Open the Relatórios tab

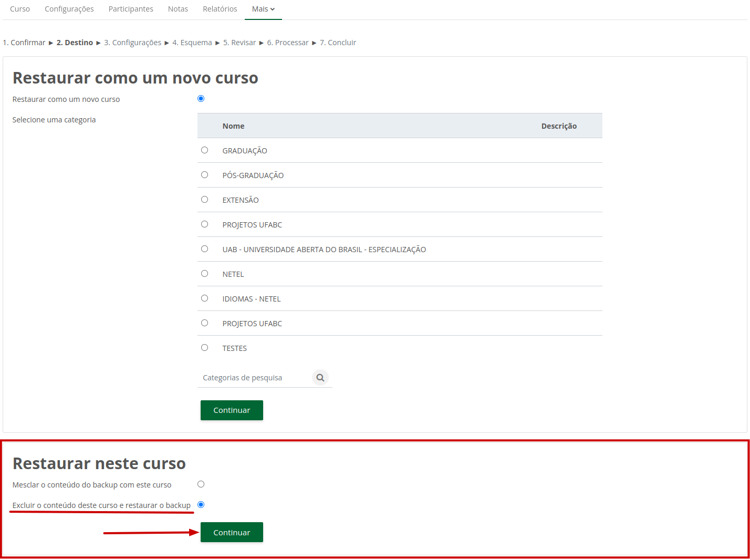[x=220, y=9]
